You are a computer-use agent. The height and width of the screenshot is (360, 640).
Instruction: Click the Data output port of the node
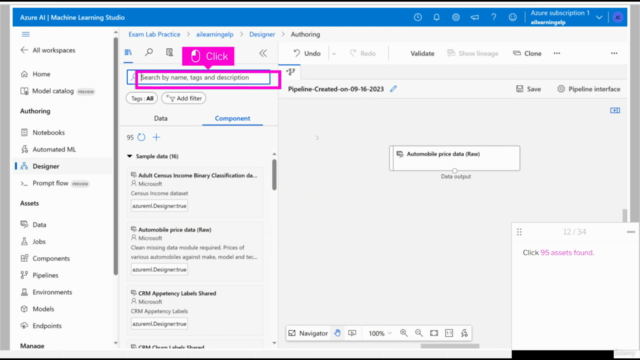(455, 171)
